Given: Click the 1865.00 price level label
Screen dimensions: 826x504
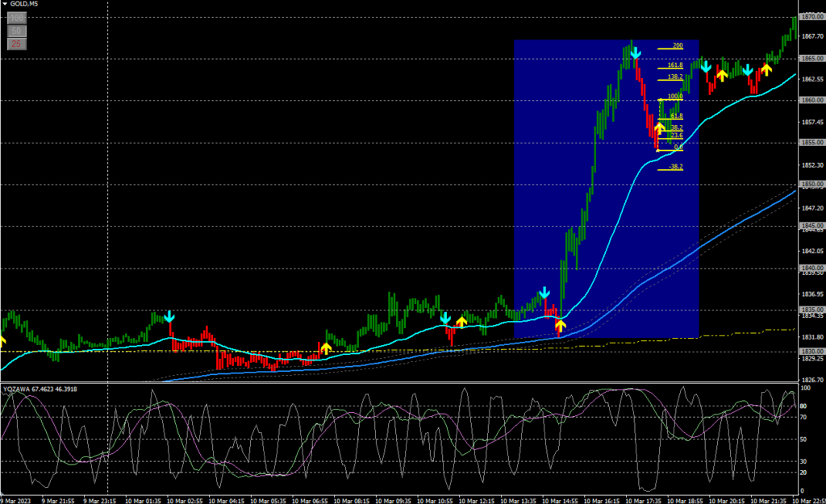Looking at the screenshot, I should point(812,58).
